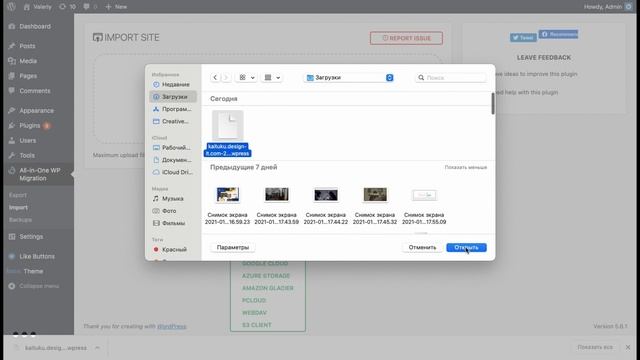This screenshot has width=640, height=360.
Task: Click Export submenu item
Action: click(18, 195)
